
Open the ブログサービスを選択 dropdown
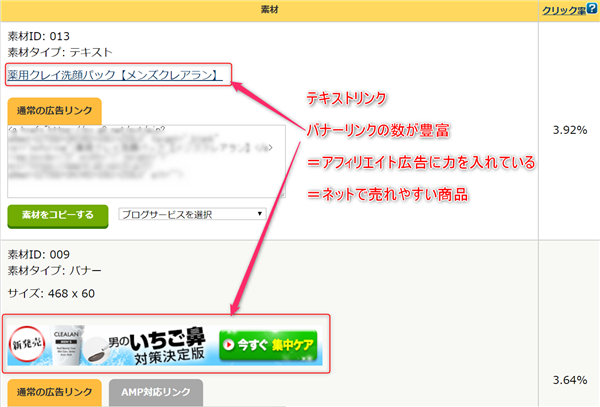click(x=192, y=214)
